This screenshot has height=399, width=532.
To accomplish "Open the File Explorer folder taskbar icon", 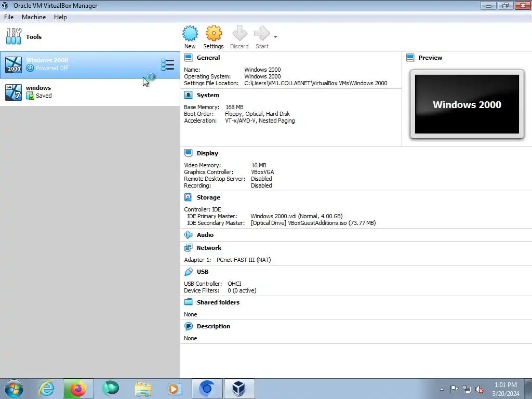I will point(143,389).
